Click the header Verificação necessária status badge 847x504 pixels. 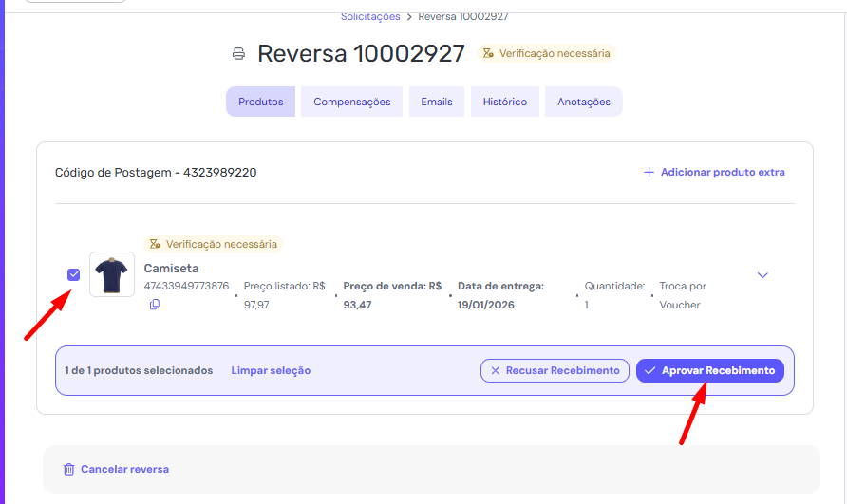pos(546,54)
